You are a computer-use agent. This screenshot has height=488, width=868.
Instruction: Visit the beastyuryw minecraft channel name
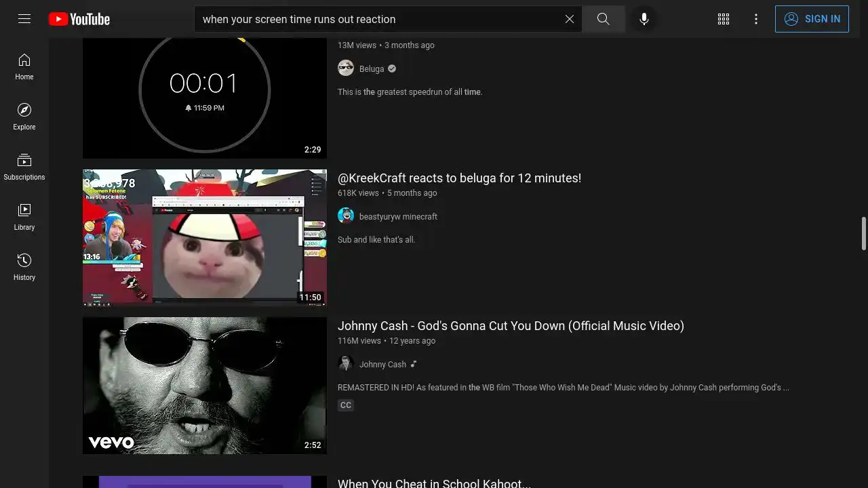coord(398,217)
